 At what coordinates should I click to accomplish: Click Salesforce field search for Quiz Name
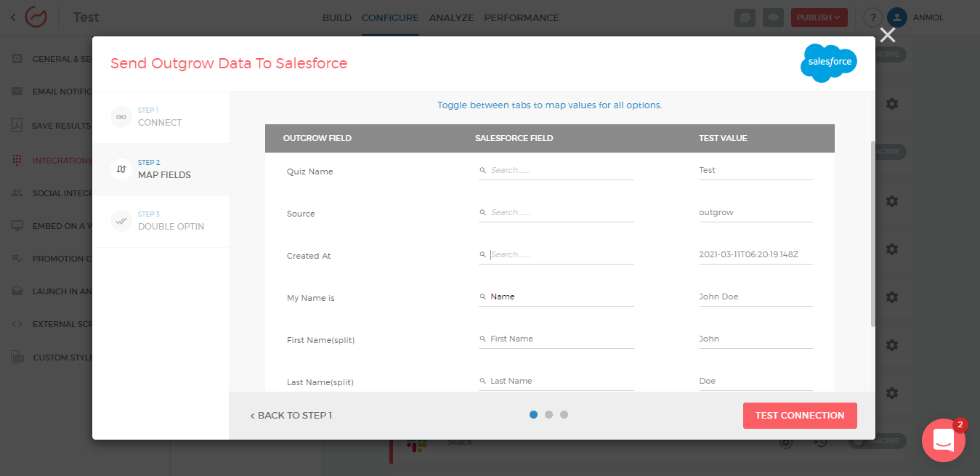(556, 171)
